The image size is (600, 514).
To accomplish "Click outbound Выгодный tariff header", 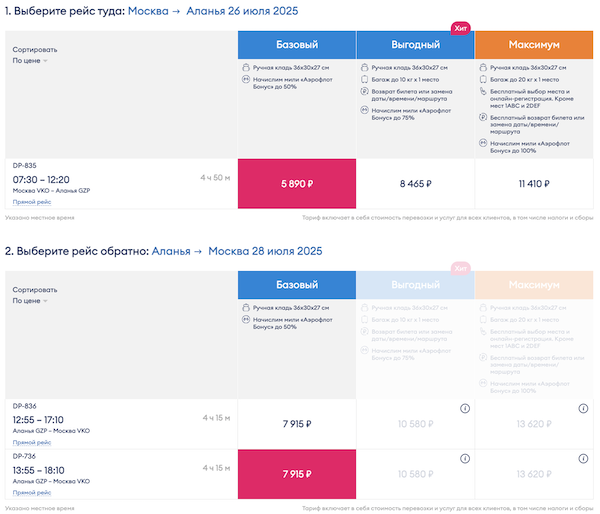I will (x=414, y=45).
